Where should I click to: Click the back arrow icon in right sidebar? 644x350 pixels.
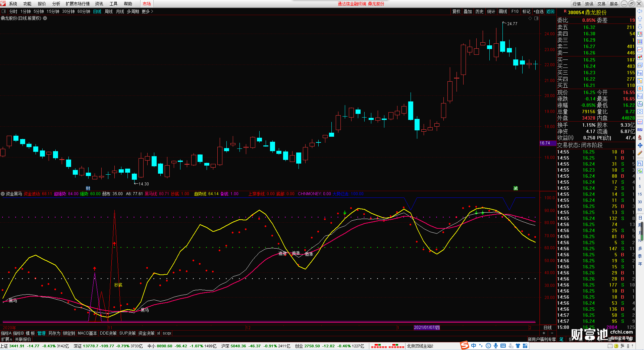[640, 11]
